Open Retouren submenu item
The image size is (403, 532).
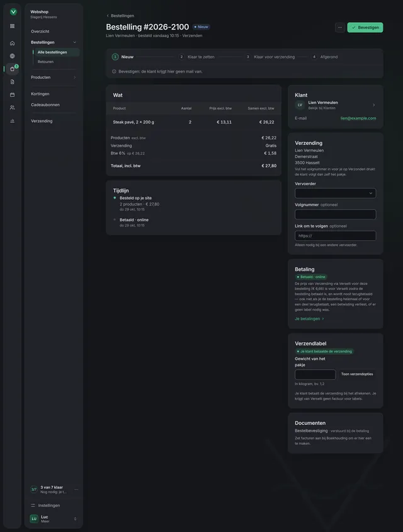45,62
